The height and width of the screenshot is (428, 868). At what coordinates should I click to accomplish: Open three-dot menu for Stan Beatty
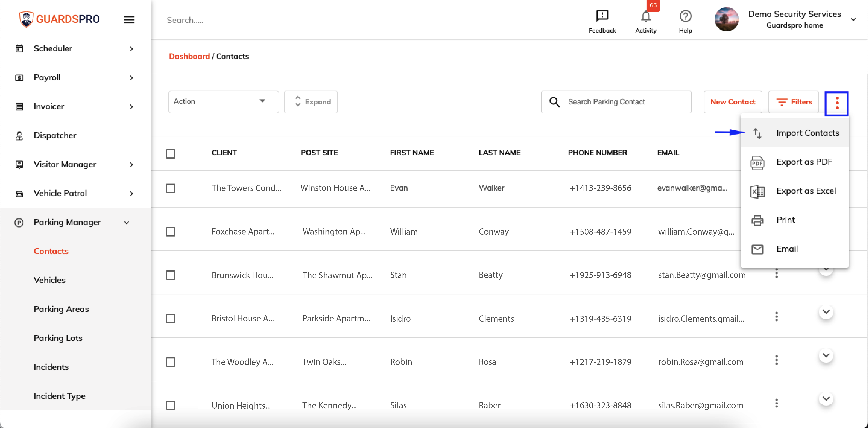776,273
